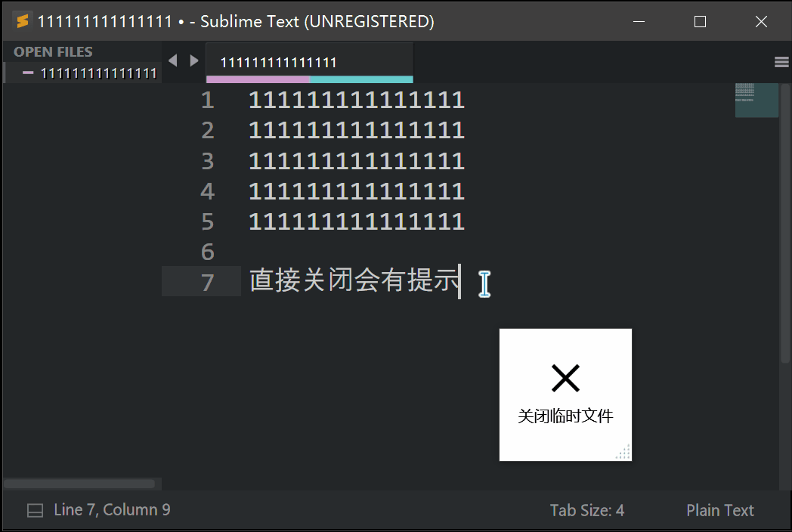Click the editor vertical scrollbar
The width and height of the screenshot is (792, 532).
785,224
